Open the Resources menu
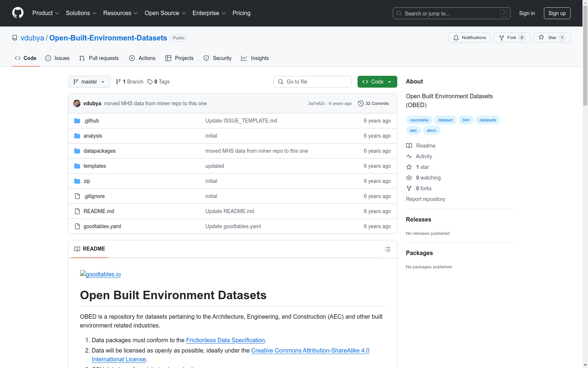This screenshot has height=368, width=588. [x=120, y=13]
